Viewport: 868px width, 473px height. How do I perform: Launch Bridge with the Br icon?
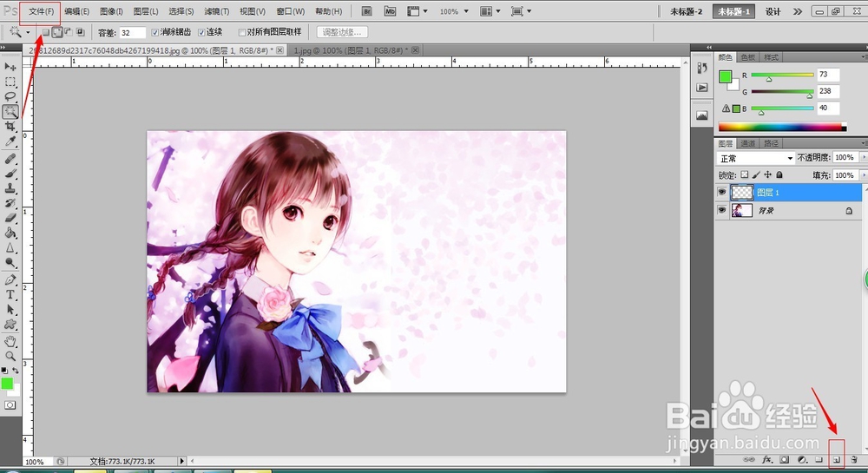tap(366, 11)
